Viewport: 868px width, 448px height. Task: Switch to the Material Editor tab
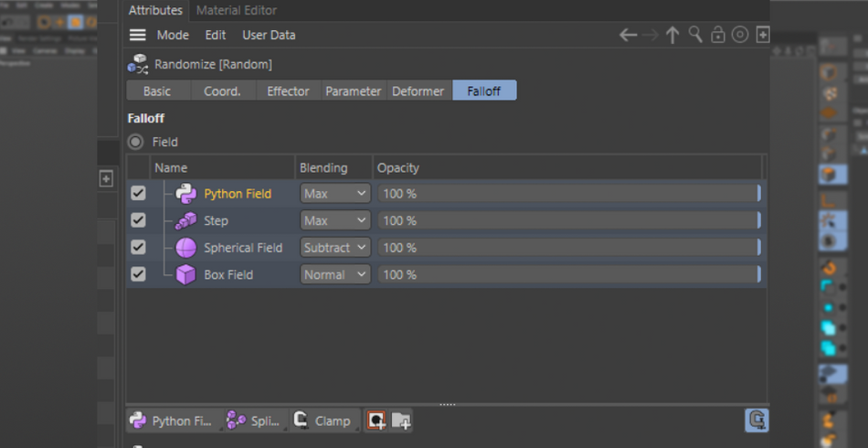point(237,10)
